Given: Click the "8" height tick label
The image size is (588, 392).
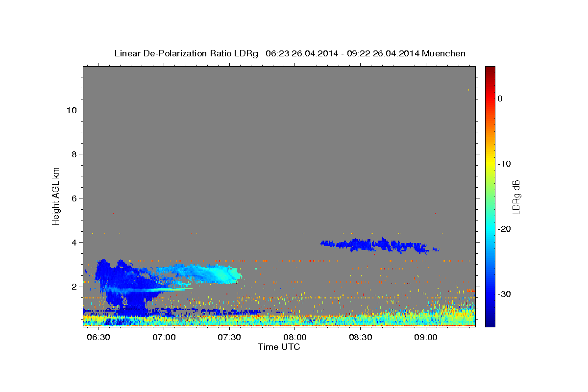Looking at the screenshot, I should pos(74,154).
